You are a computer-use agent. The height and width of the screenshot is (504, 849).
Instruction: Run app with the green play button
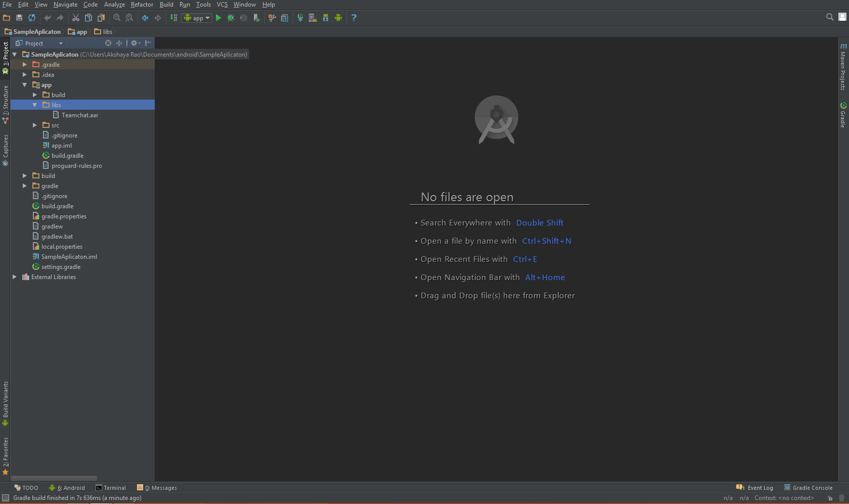218,18
